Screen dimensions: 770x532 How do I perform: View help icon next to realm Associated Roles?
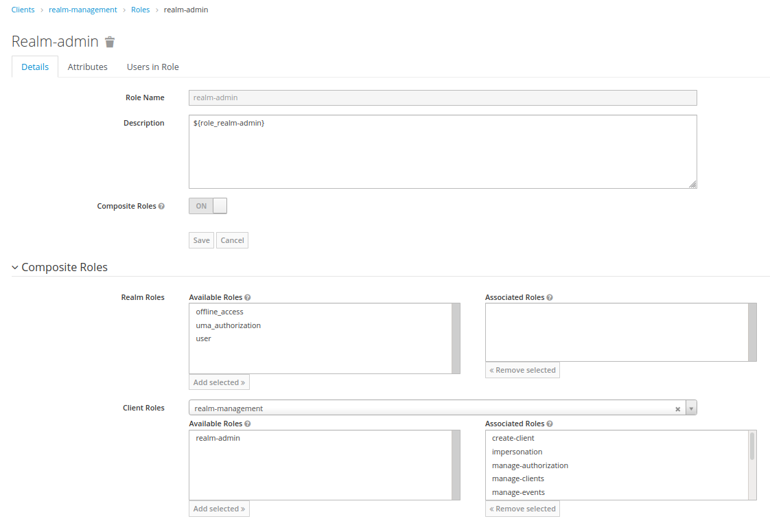(551, 297)
